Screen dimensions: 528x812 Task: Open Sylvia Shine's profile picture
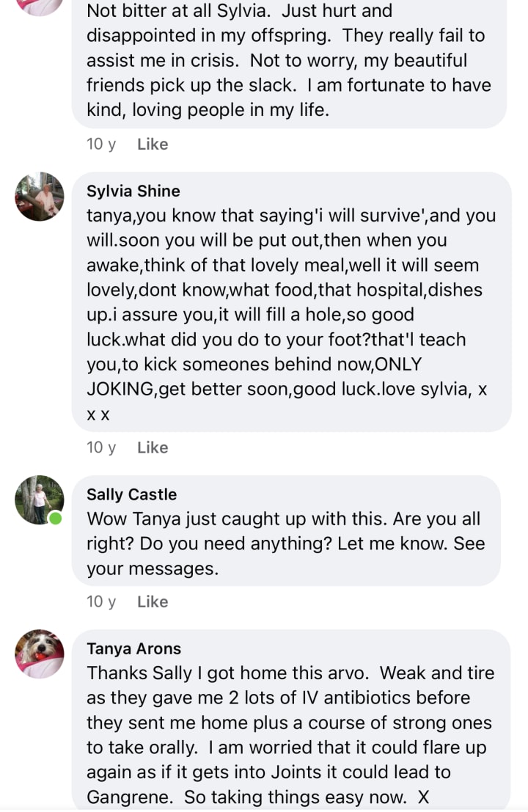(40, 197)
